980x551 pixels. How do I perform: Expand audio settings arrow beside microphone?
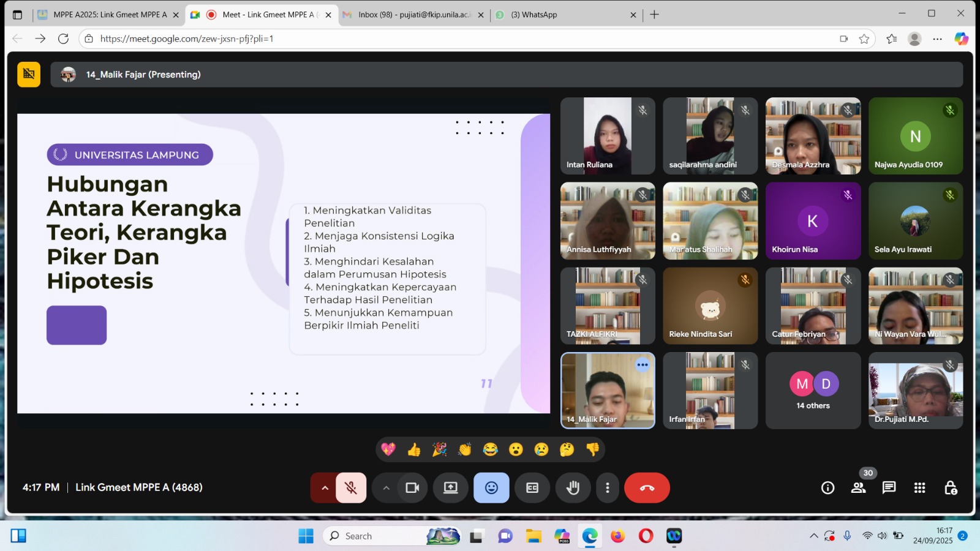[325, 488]
